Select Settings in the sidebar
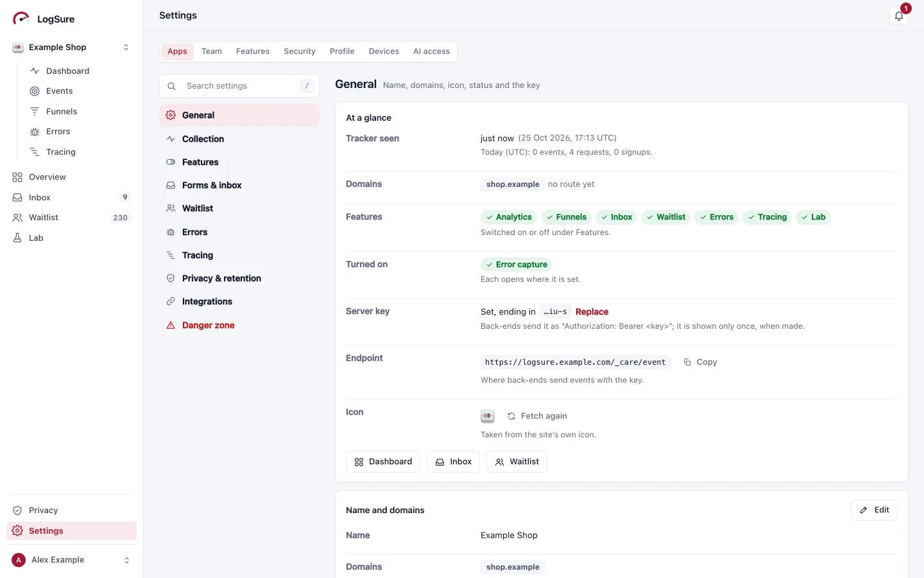924x578 pixels. pos(71,530)
